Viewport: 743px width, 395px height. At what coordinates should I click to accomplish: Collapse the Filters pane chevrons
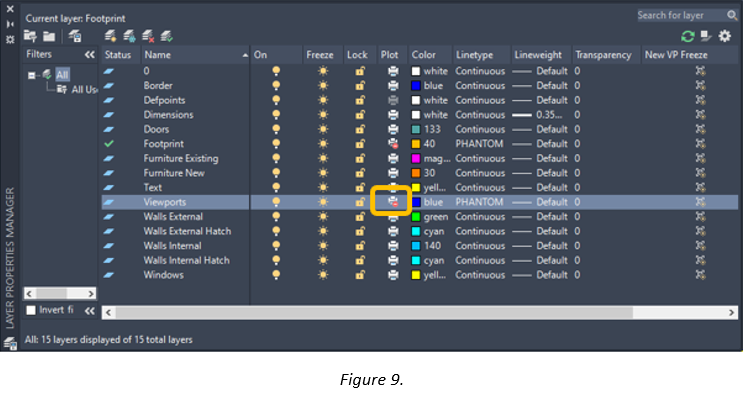(x=90, y=54)
